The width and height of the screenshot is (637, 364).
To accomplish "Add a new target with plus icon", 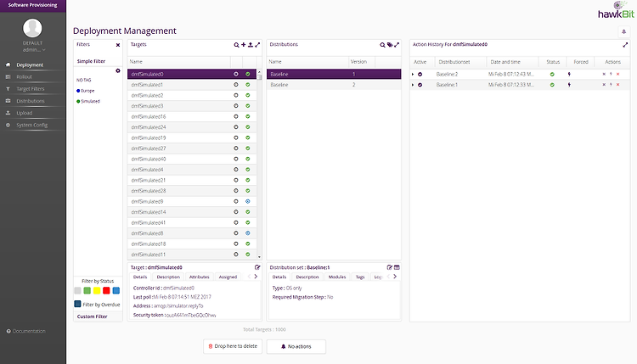I will (x=244, y=45).
